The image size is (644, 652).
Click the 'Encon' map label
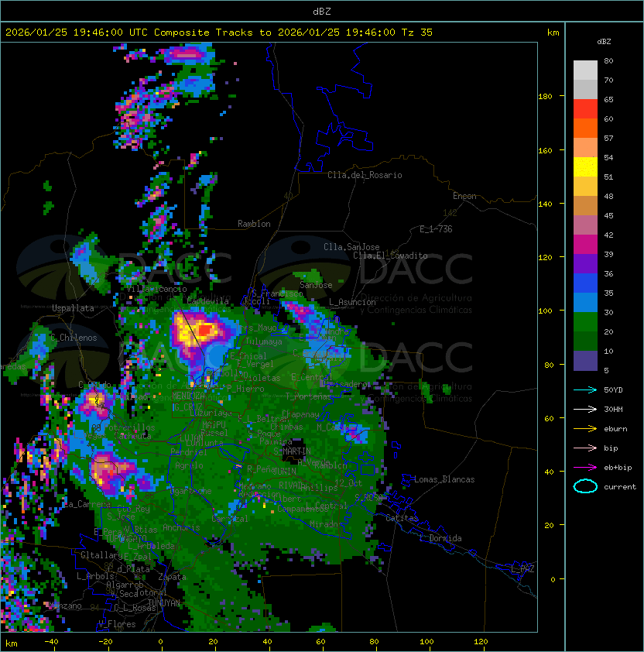point(464,196)
